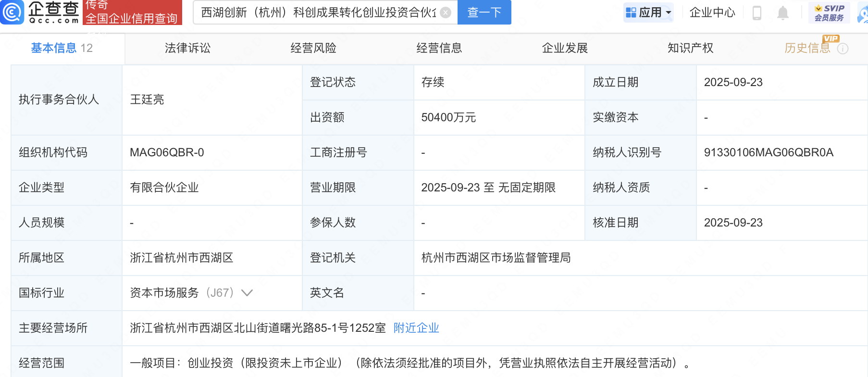Image resolution: width=868 pixels, height=377 pixels.
Task: Click the 工商注册号 label
Action: (338, 152)
